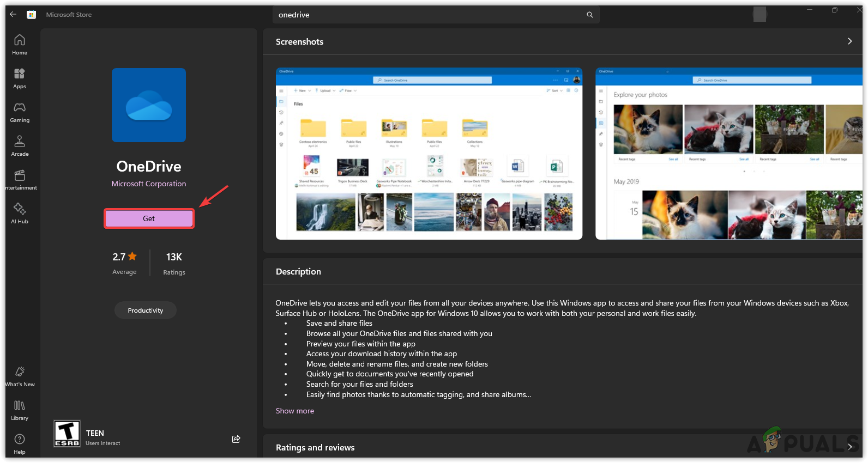The height and width of the screenshot is (463, 868).
Task: Select the Productivity category tag
Action: [145, 310]
